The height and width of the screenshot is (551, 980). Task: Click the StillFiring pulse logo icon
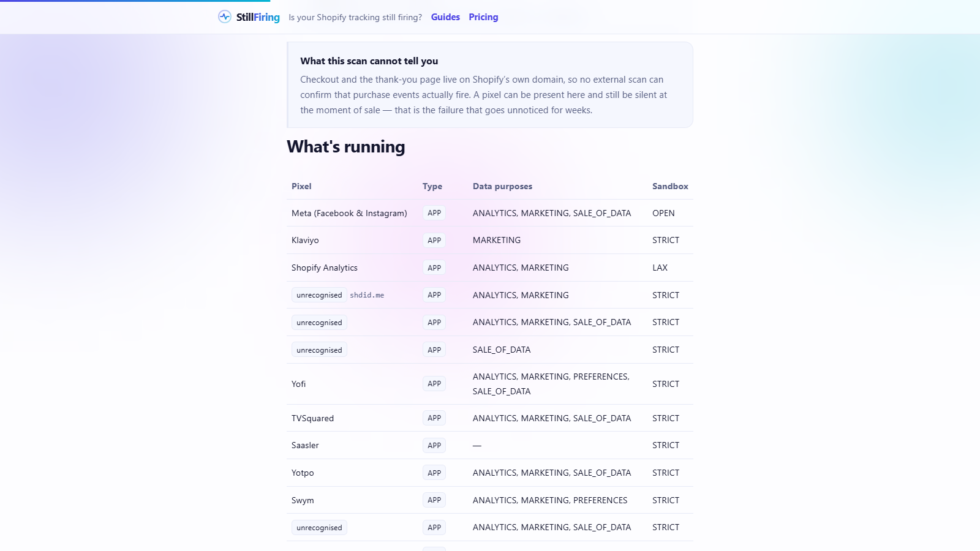(x=225, y=17)
